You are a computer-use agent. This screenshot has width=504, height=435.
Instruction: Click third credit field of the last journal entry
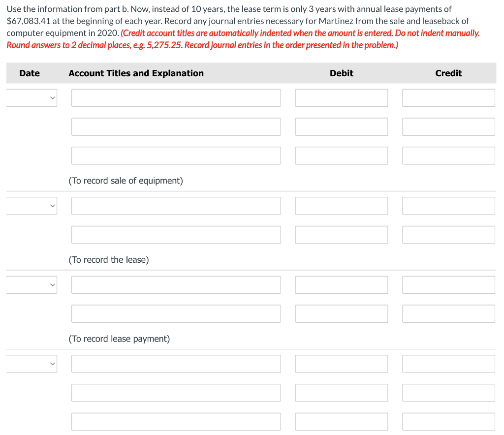(449, 422)
